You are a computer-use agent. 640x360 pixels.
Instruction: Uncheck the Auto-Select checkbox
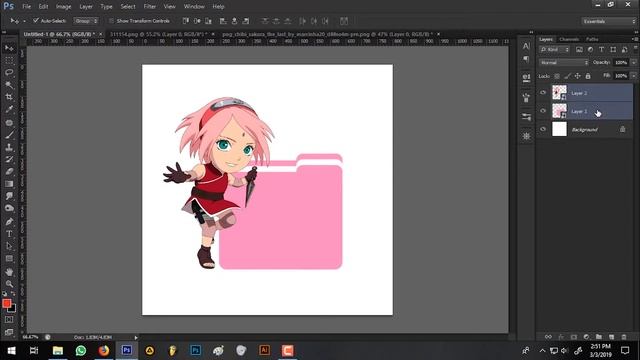(36, 20)
